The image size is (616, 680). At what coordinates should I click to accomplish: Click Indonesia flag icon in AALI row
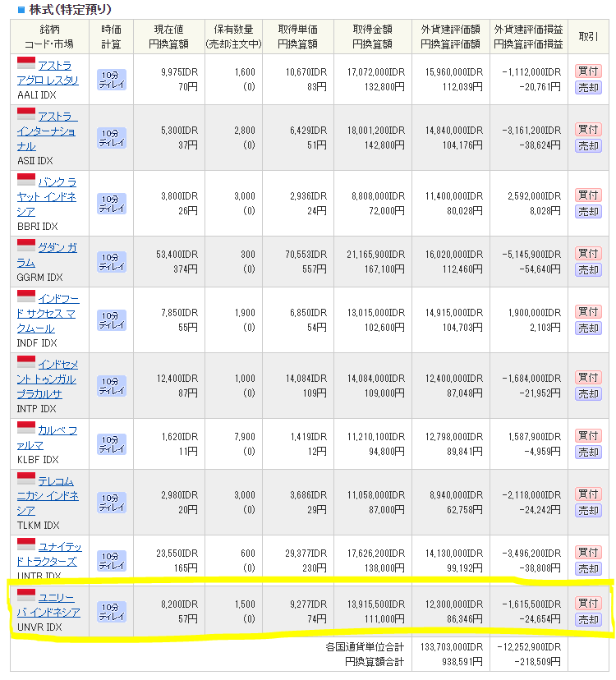click(x=26, y=63)
